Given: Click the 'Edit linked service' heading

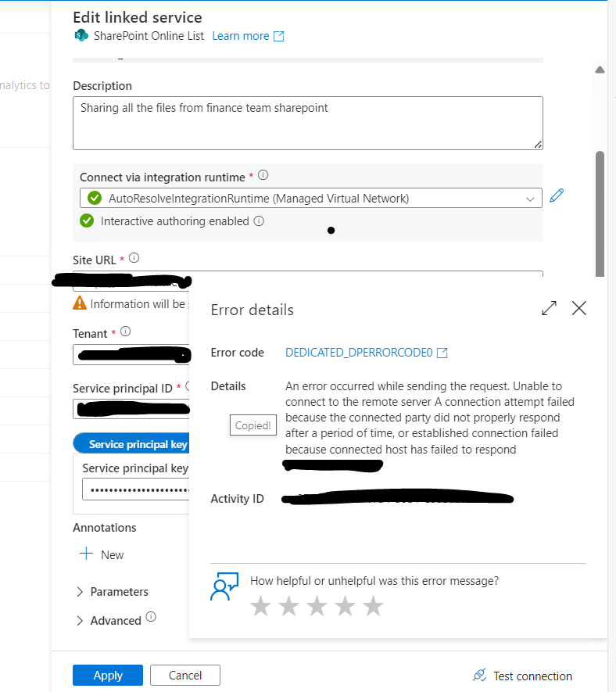Looking at the screenshot, I should (x=138, y=17).
